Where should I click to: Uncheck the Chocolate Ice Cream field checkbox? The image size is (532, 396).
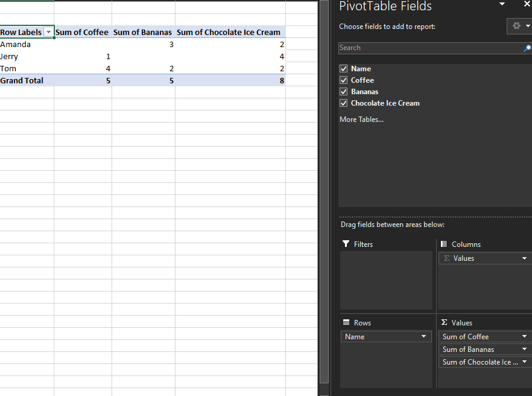pos(343,103)
